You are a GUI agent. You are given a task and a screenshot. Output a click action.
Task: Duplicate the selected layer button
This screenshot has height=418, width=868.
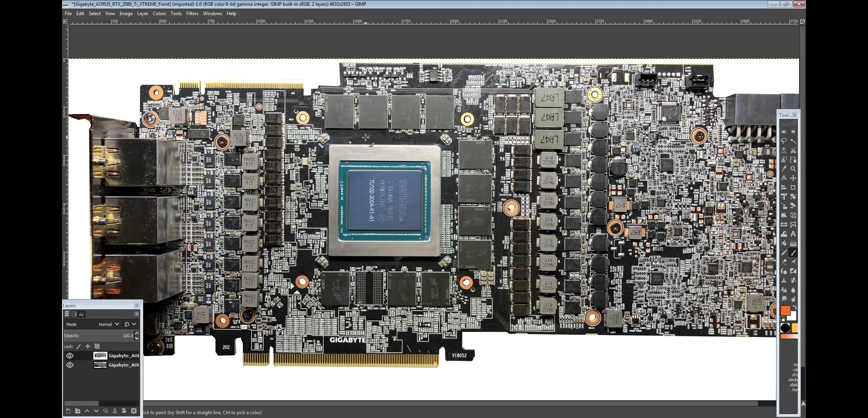105,411
